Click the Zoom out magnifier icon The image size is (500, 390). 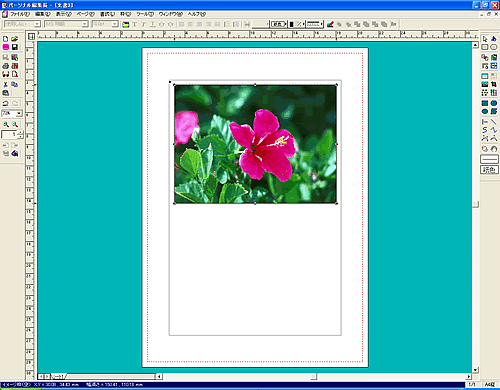tap(15, 124)
